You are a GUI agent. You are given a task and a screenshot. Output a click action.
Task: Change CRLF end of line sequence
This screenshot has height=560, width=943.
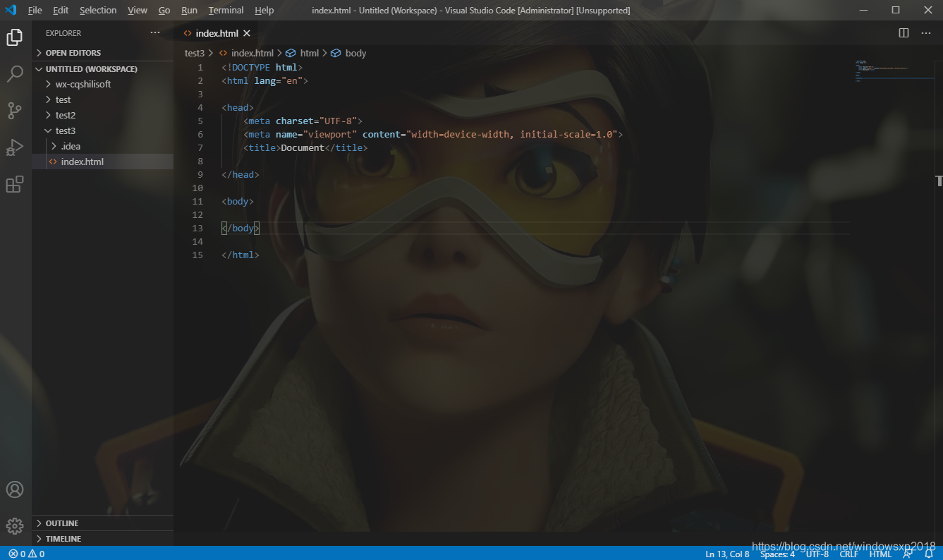click(x=848, y=554)
